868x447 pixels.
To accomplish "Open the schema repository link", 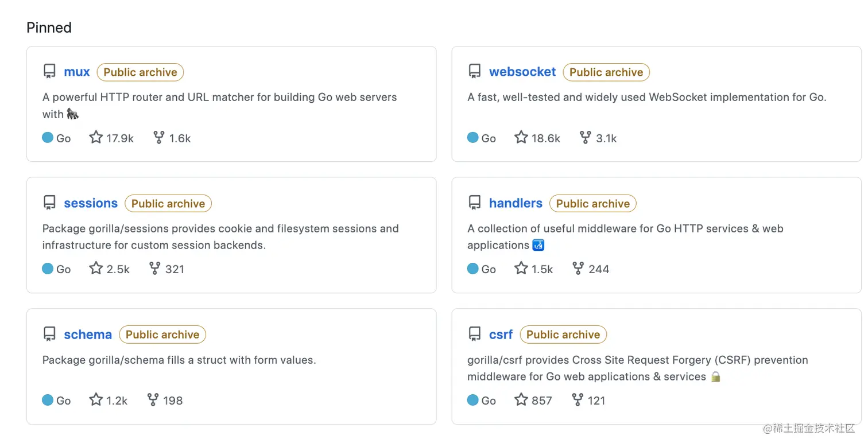I will tap(88, 335).
